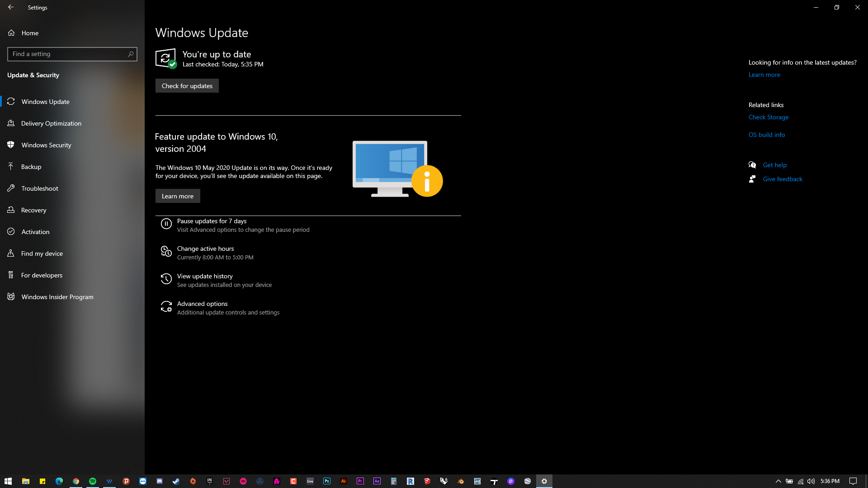868x488 pixels.
Task: Open the Recovery section
Action: point(34,210)
